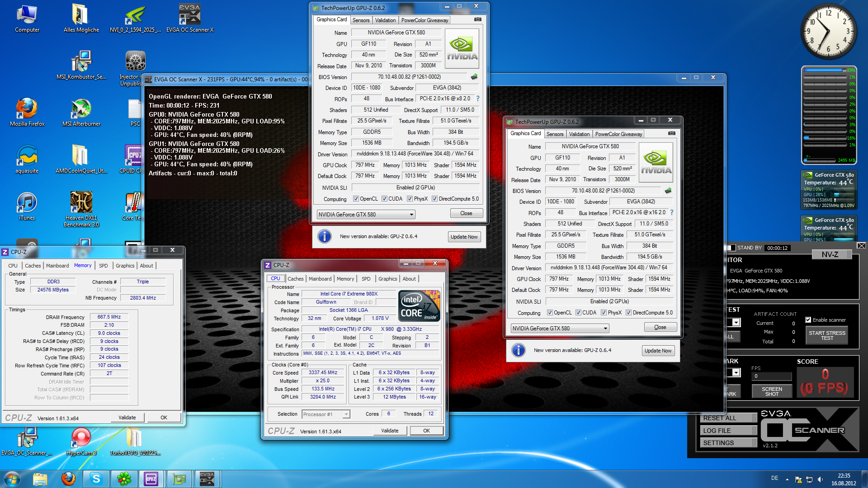This screenshot has width=868, height=488.
Task: Toggle DirectCompute 5.0 checkbox in lower GPU-Z
Action: coord(628,313)
